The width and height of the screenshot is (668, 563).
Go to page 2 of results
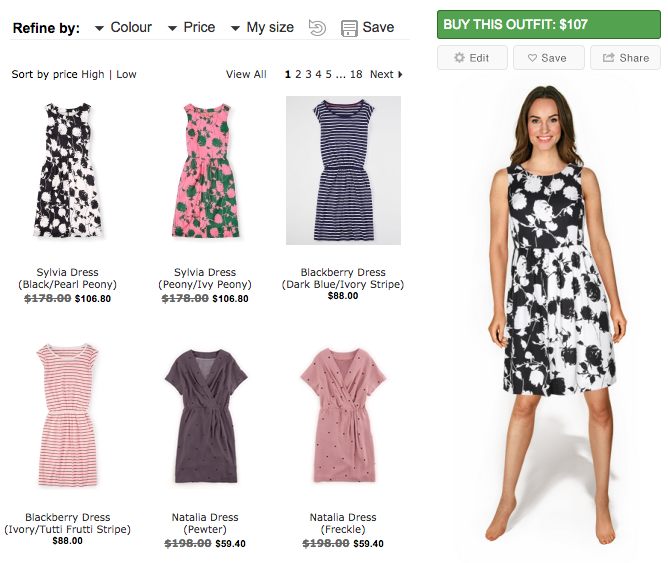298,75
